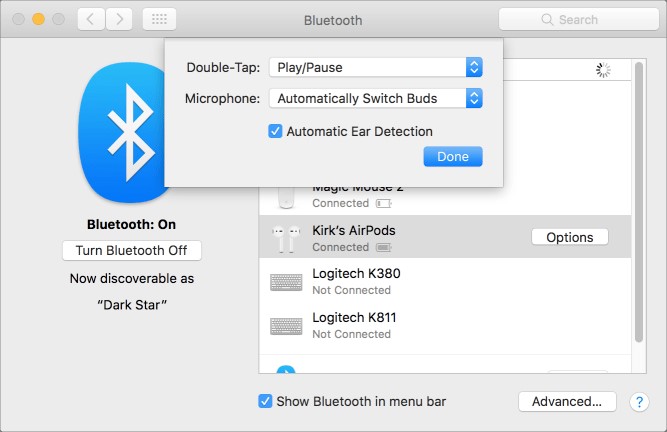This screenshot has height=432, width=667.
Task: Click the Magic Mouse device icon
Action: 286,198
